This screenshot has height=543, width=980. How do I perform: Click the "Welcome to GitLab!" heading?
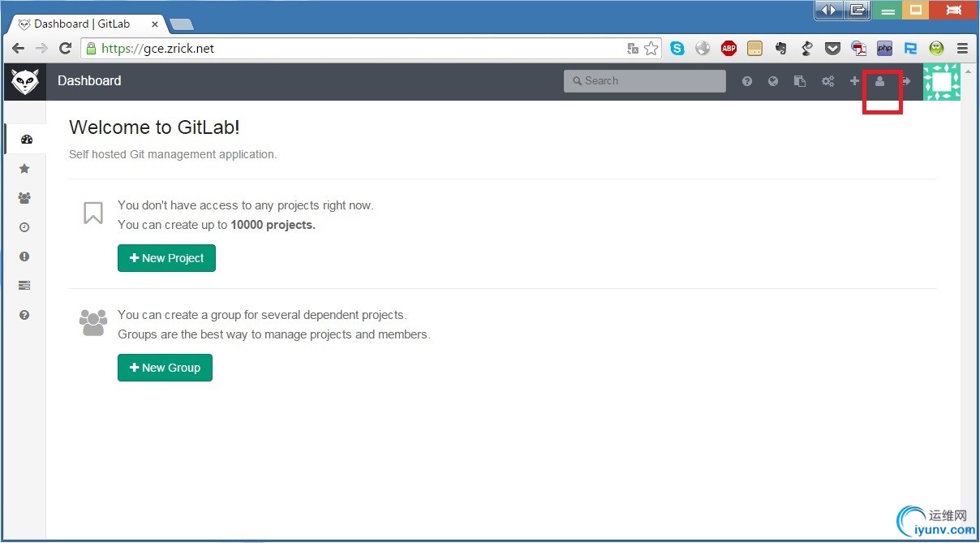[154, 127]
